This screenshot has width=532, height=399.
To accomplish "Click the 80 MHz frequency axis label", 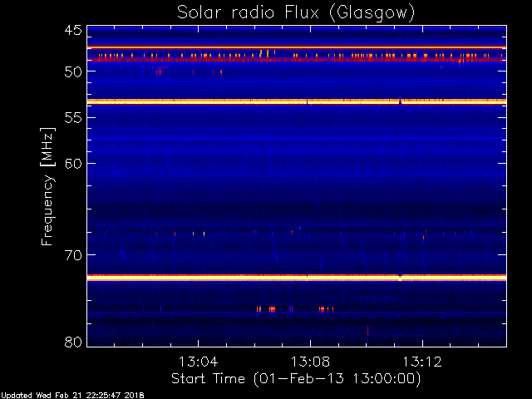I will pyautogui.click(x=73, y=342).
